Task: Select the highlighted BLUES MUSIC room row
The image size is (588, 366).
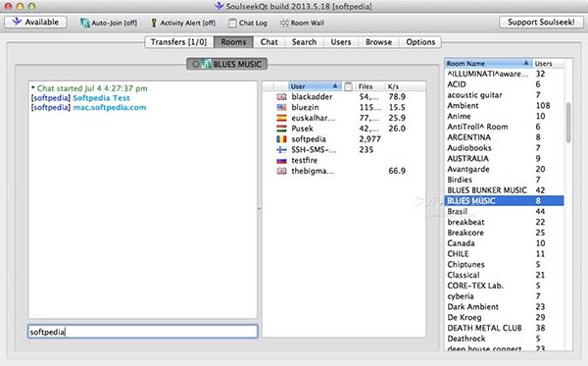Action: click(x=504, y=201)
